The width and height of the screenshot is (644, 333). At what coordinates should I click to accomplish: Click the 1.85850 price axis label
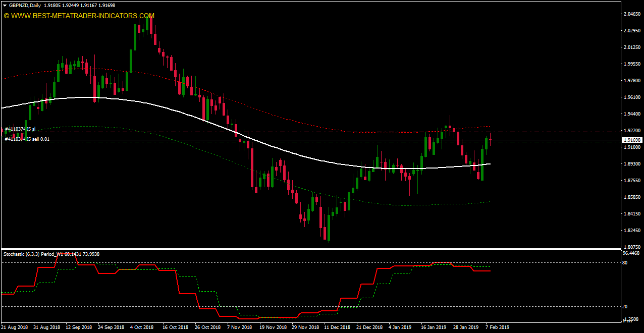click(x=632, y=197)
